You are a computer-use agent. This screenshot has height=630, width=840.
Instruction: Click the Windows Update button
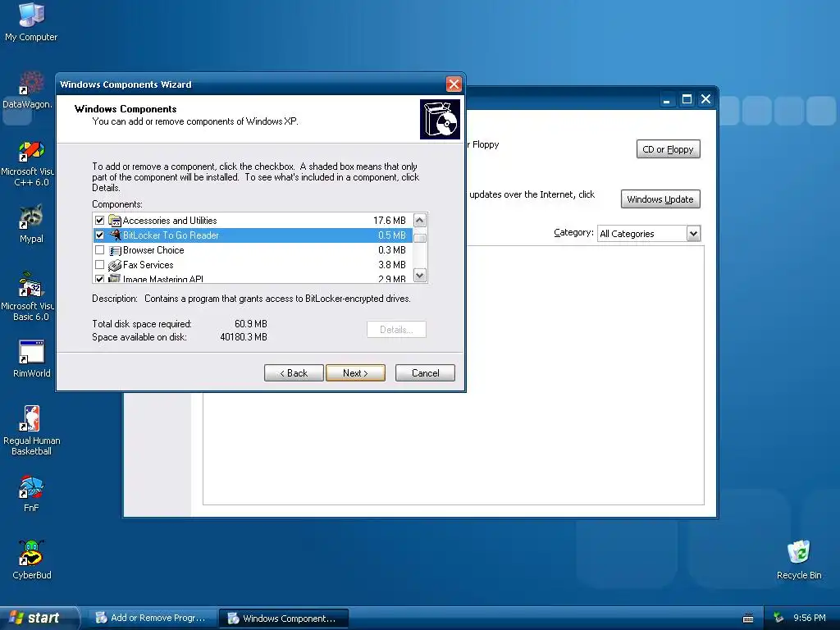pos(660,199)
